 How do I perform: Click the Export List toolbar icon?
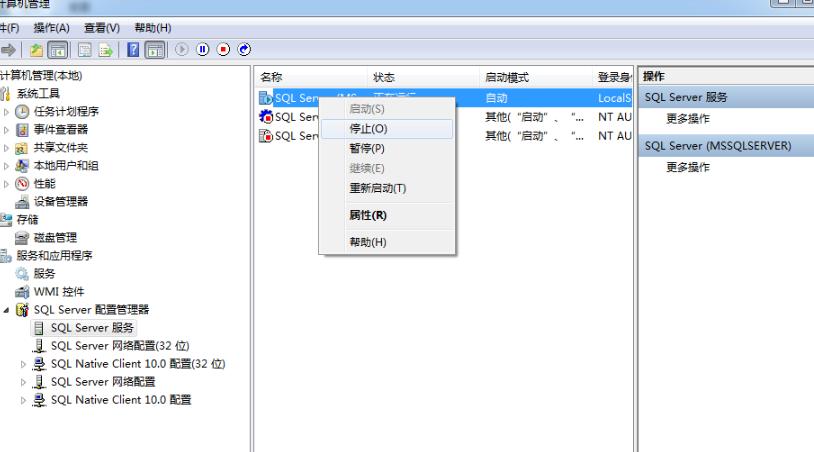(108, 50)
